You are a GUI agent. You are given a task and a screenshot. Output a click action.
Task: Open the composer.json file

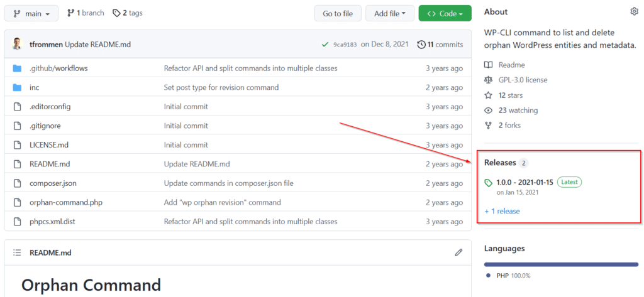(52, 183)
